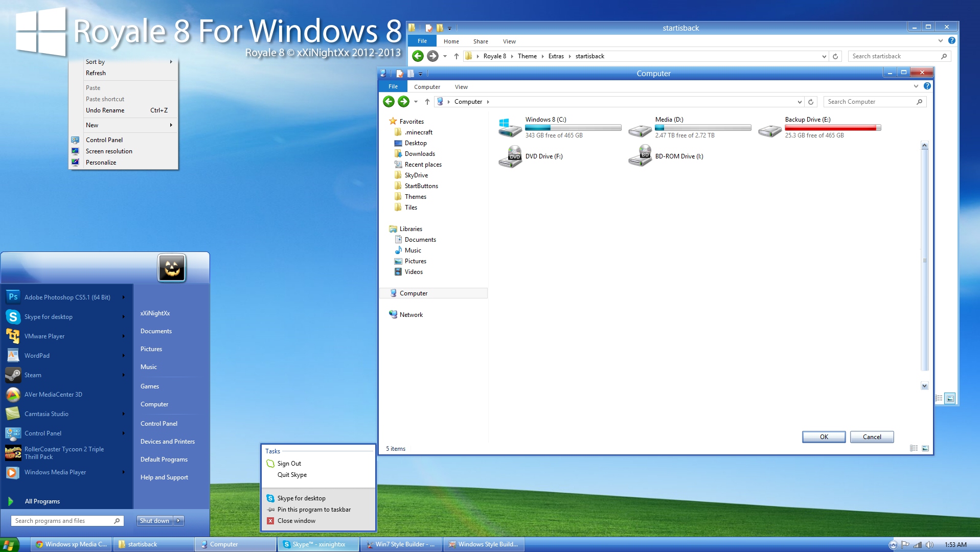
Task: Click Windows 8 (C:) capacity bar
Action: [573, 128]
